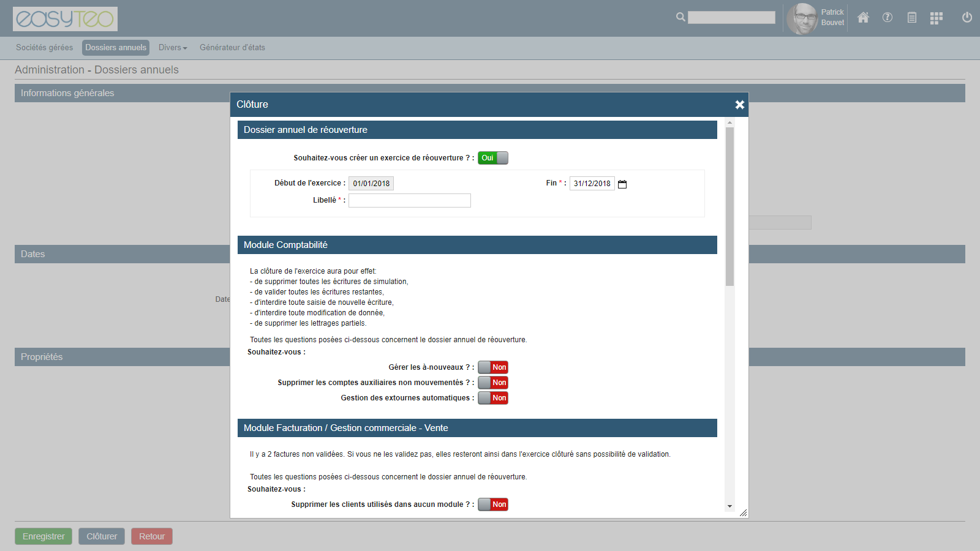Click the power logout icon

click(x=967, y=18)
